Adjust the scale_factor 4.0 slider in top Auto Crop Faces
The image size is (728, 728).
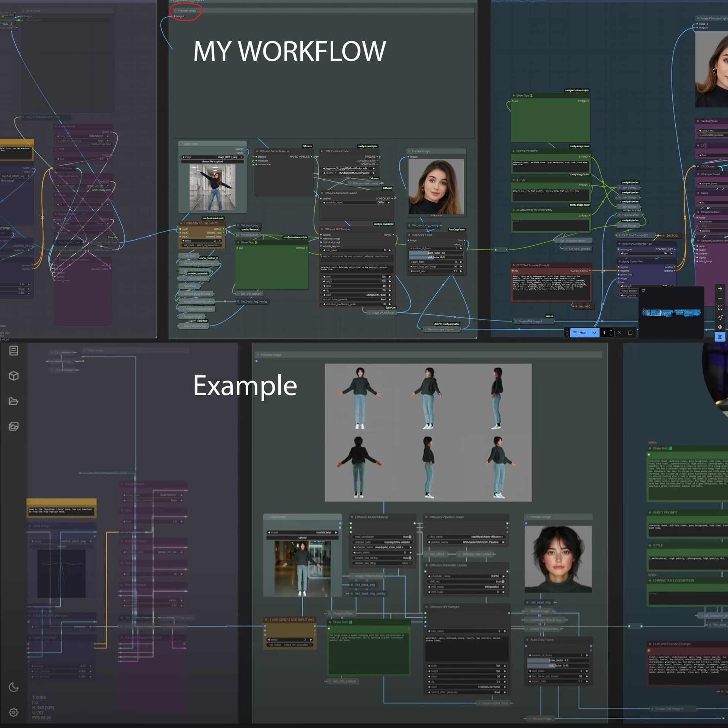coord(436,253)
